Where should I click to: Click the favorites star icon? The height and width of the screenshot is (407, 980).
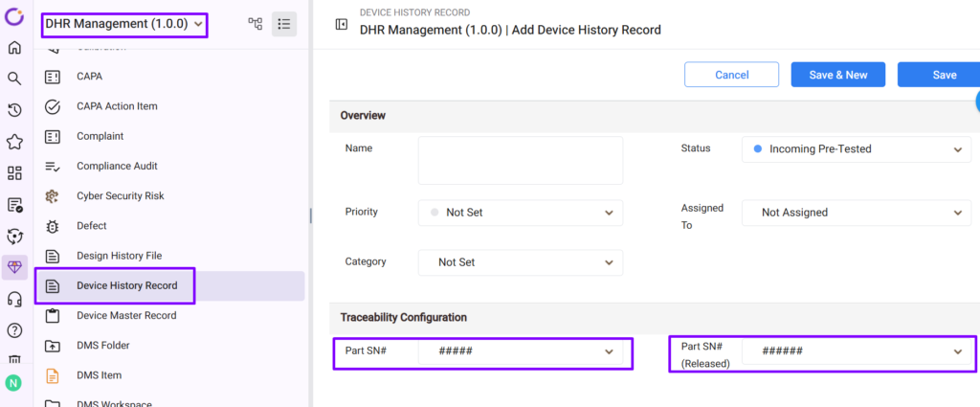[14, 142]
